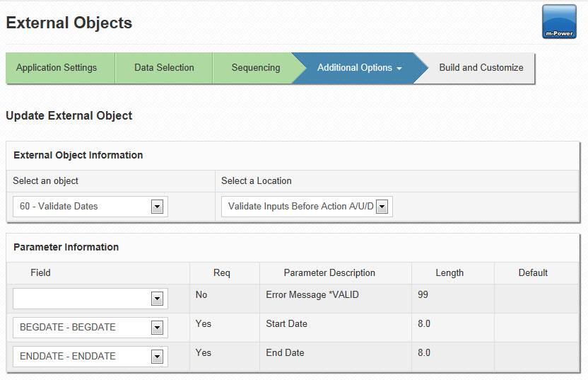This screenshot has height=380, width=588.
Task: Open the empty Error Message field dropdown
Action: (x=90, y=299)
